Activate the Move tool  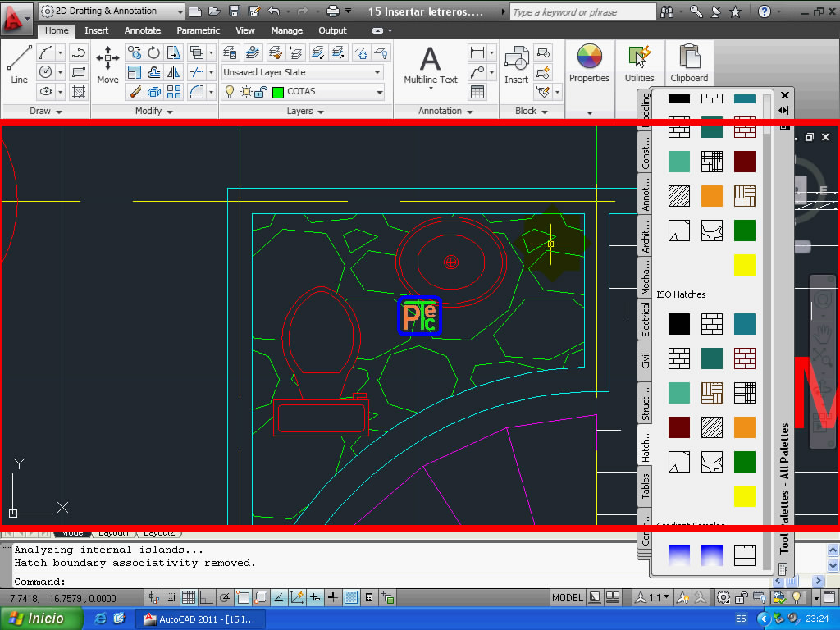(x=107, y=64)
